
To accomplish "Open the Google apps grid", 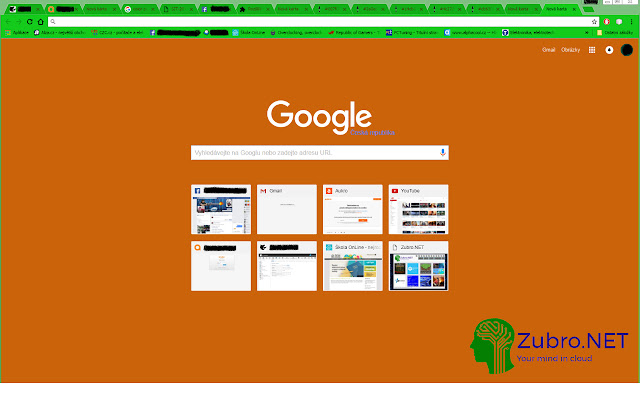I will pos(592,50).
